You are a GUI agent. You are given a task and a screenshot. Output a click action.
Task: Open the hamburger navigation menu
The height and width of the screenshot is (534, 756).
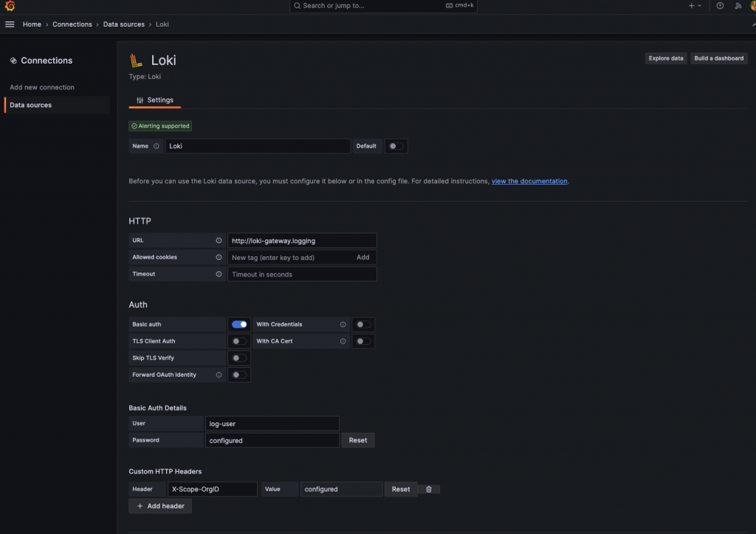(x=10, y=24)
